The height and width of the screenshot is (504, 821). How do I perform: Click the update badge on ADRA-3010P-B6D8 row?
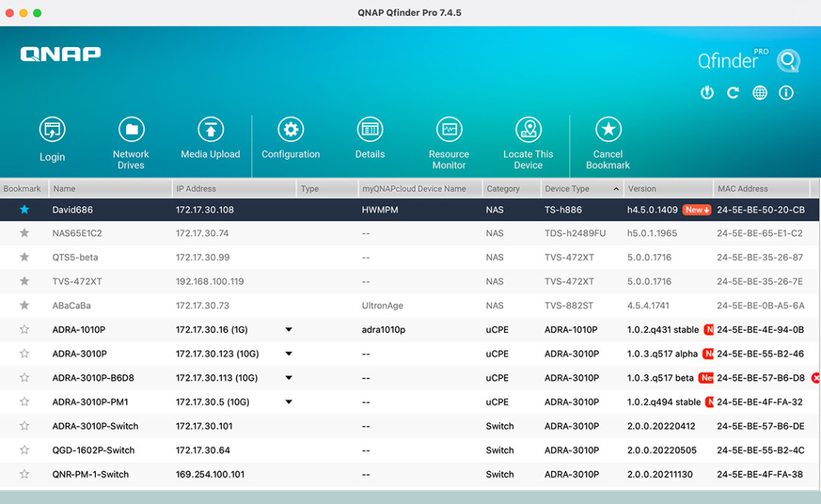707,378
